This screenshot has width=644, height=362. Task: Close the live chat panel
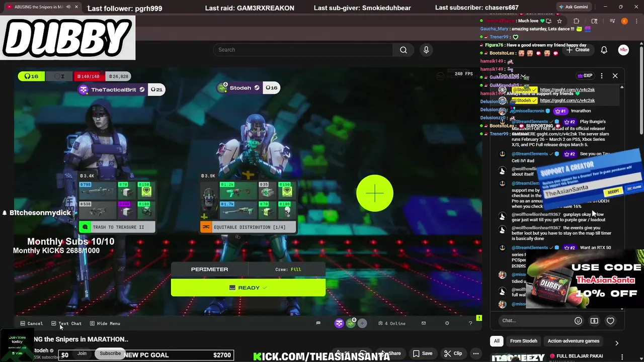pos(615,76)
